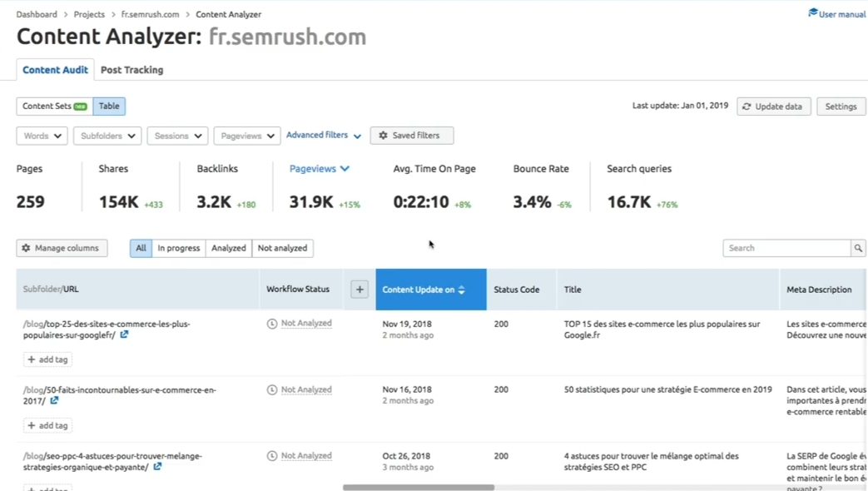The width and height of the screenshot is (868, 491).
Task: Click the Search input field
Action: [786, 248]
